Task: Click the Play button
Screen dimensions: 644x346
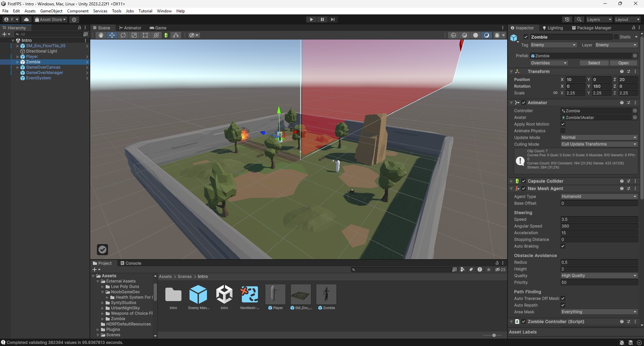Action: 312,19
